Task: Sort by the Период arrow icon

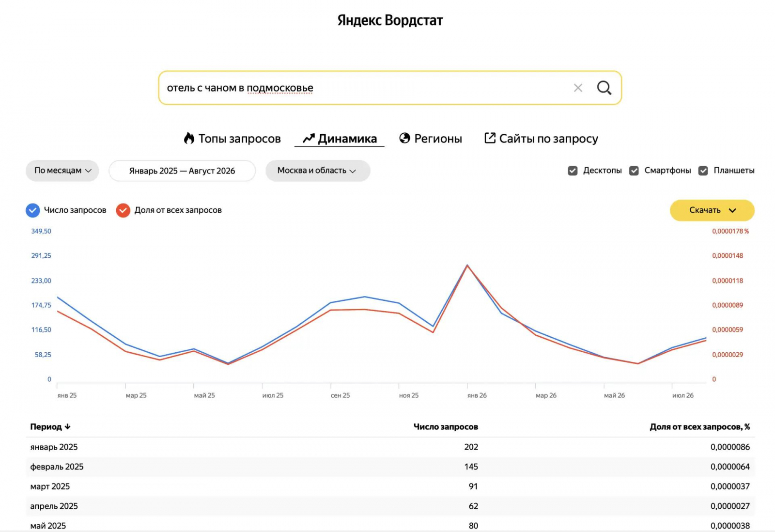Action: pos(68,426)
